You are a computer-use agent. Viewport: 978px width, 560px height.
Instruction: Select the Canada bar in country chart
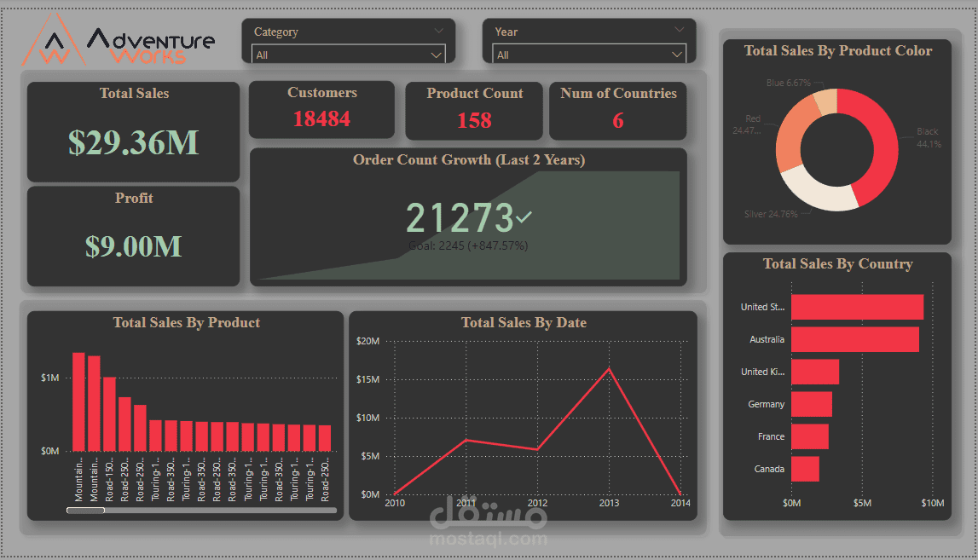tap(804, 469)
